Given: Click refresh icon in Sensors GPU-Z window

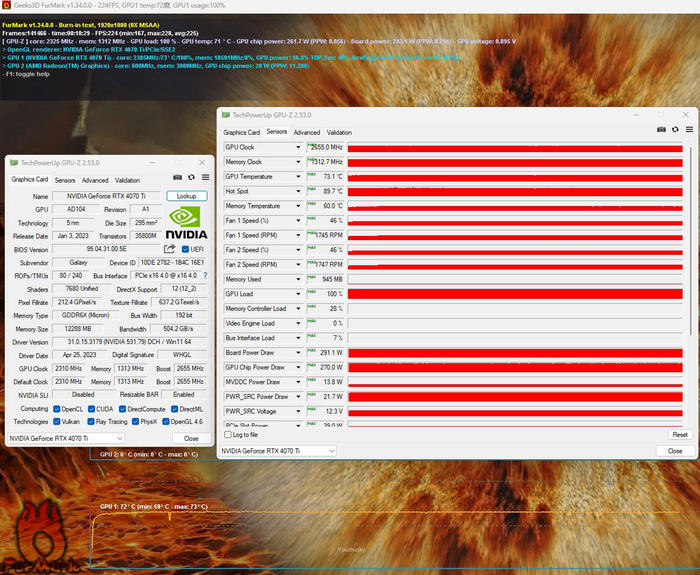Looking at the screenshot, I should 675,129.
